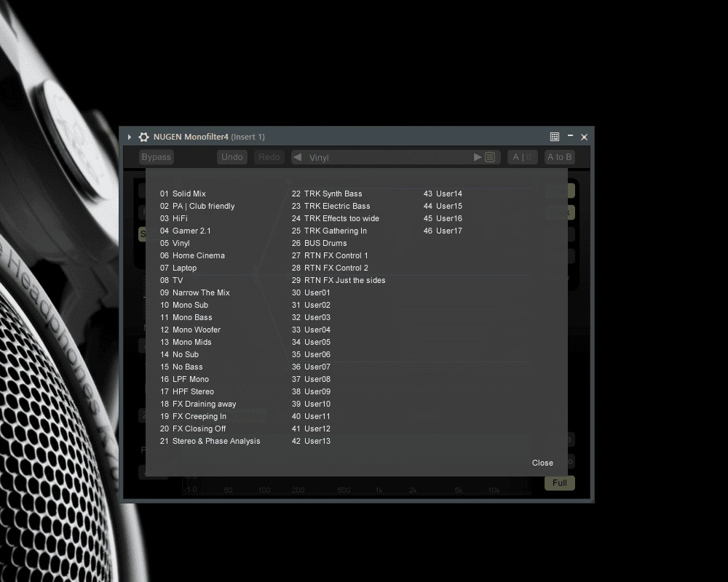Load the 12 Mono Woofer preset

tap(190, 330)
